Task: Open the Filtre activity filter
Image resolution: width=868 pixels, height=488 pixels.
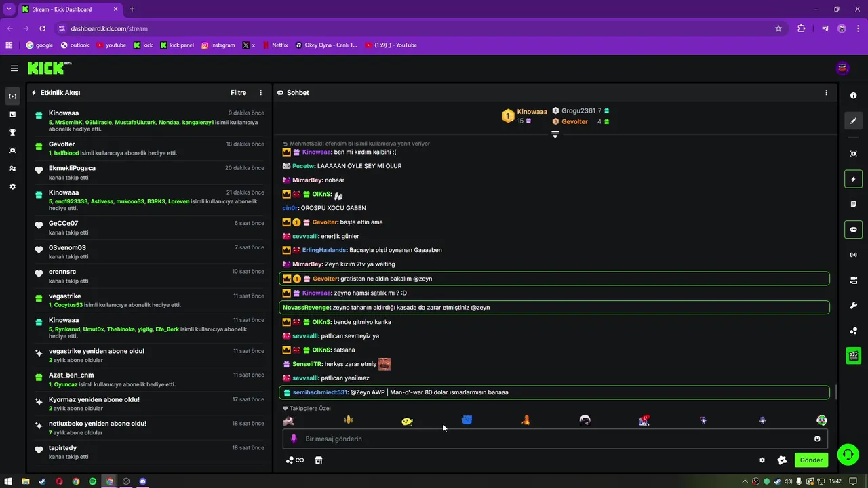Action: (x=238, y=93)
